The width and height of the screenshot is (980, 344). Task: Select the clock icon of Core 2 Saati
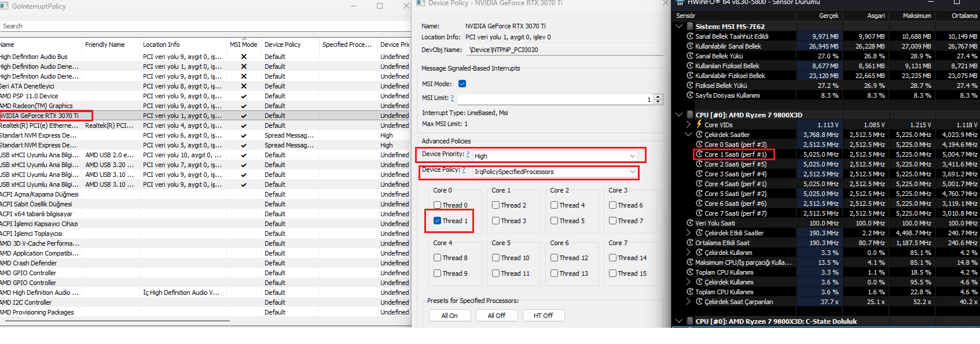699,164
